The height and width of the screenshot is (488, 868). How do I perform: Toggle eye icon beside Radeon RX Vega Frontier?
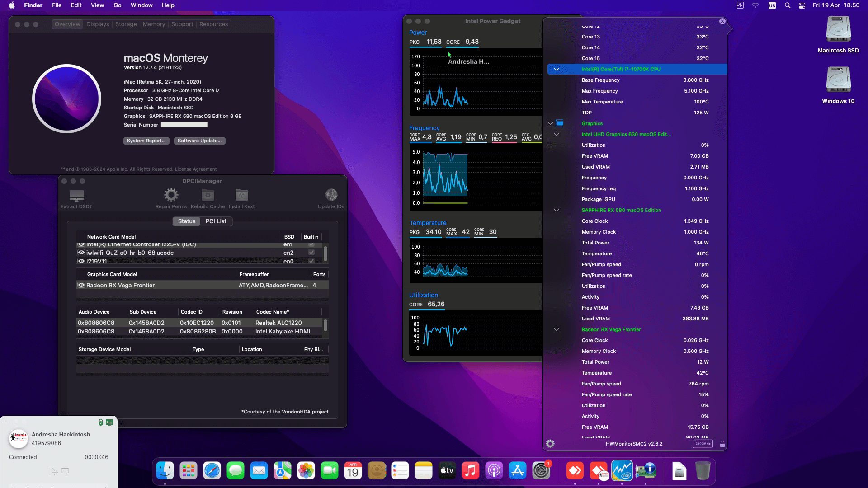tap(80, 285)
